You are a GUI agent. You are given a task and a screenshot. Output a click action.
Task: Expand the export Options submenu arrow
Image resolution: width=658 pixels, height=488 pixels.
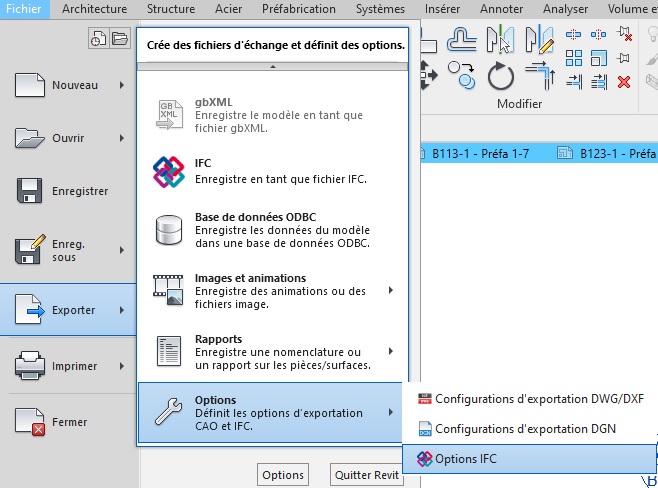[x=391, y=412]
